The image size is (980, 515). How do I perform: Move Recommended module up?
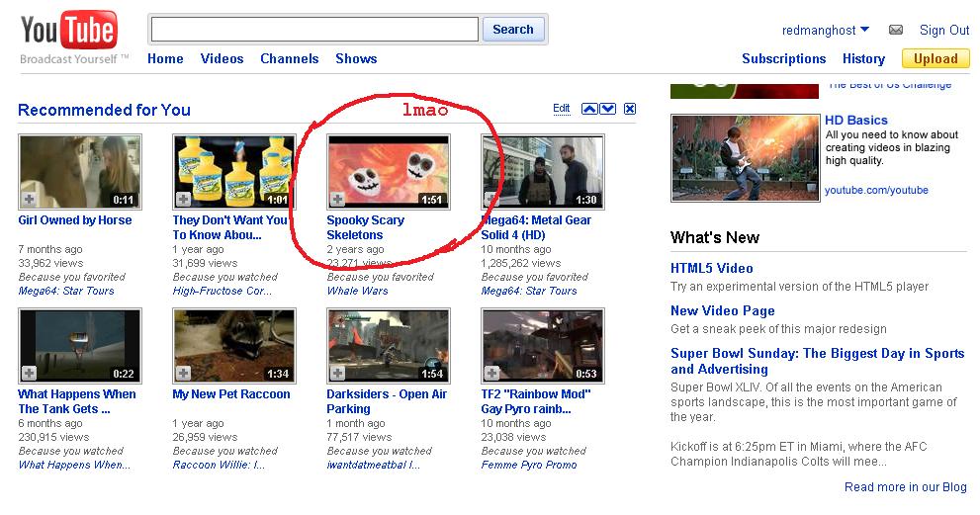(x=589, y=109)
